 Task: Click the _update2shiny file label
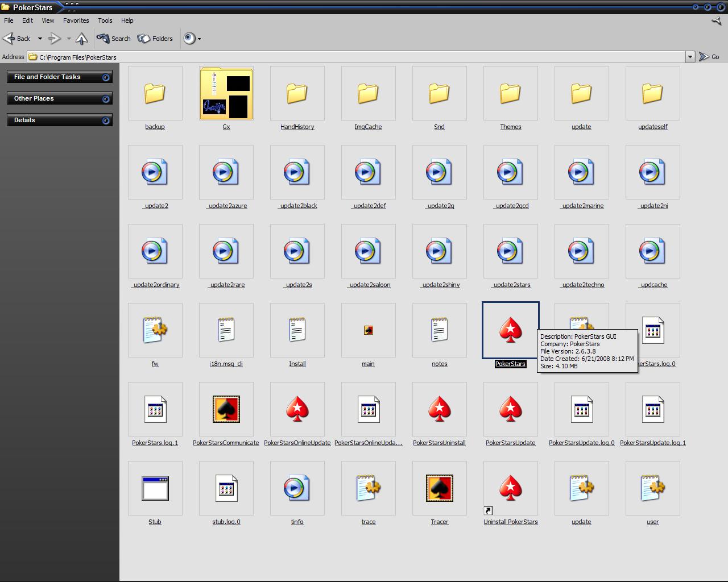440,285
